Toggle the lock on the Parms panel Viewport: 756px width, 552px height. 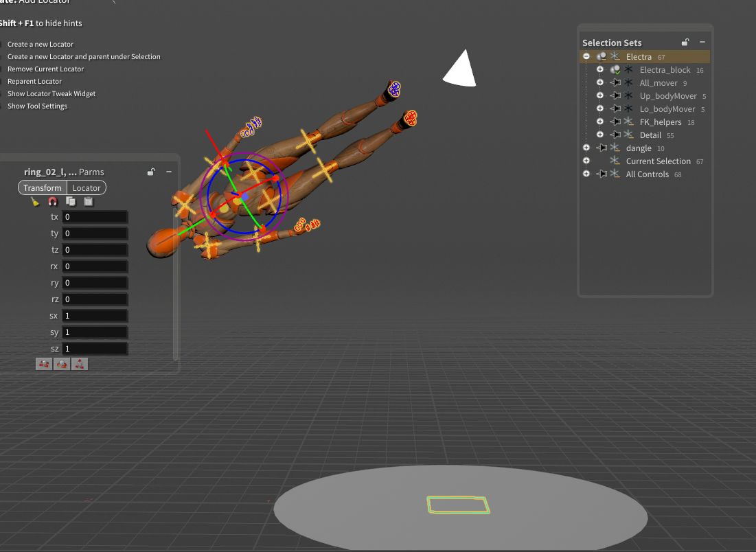coord(151,172)
